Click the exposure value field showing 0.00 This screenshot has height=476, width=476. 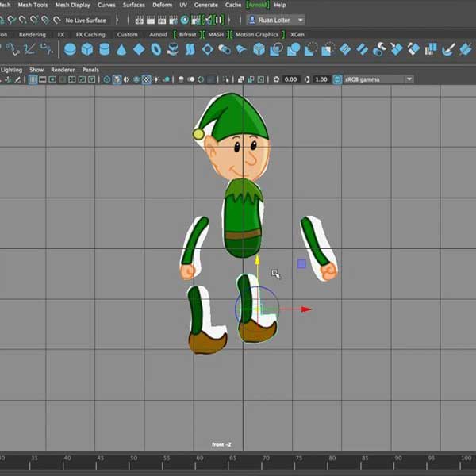[x=290, y=79]
